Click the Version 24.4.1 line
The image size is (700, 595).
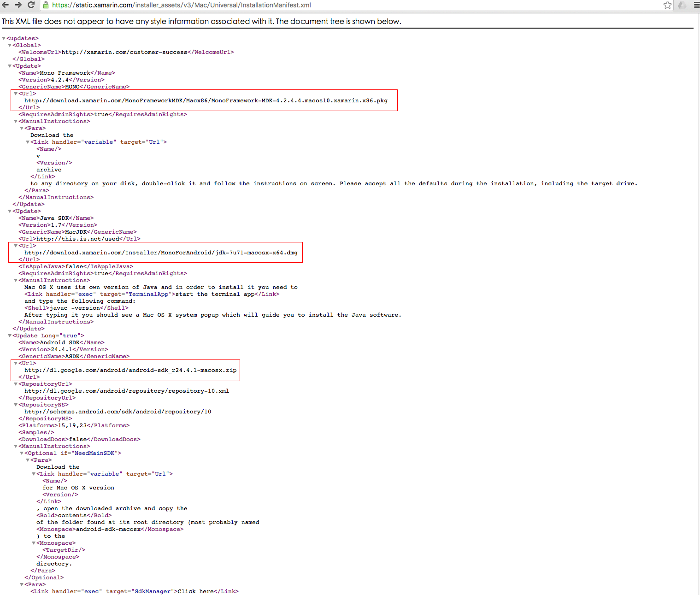[x=63, y=350]
